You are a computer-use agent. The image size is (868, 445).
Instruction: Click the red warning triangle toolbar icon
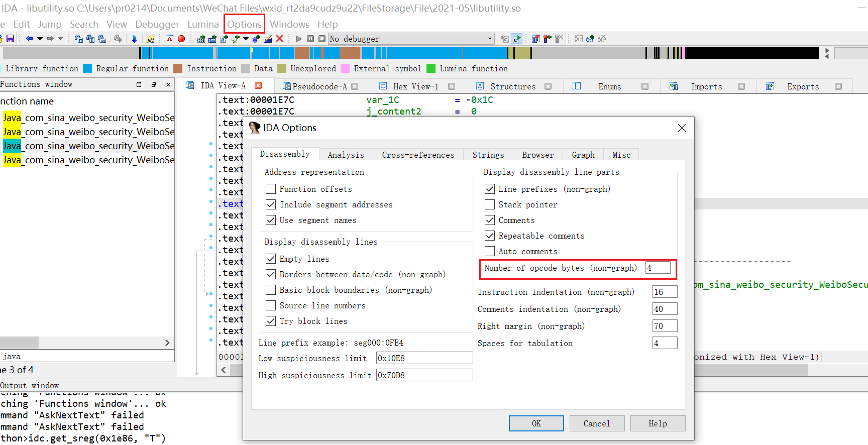coord(170,39)
